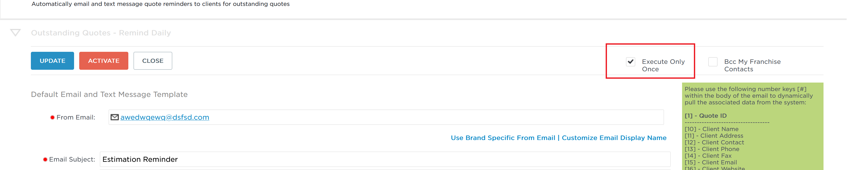This screenshot has width=868, height=170.
Task: Click the blue UPDATE button
Action: click(x=52, y=61)
